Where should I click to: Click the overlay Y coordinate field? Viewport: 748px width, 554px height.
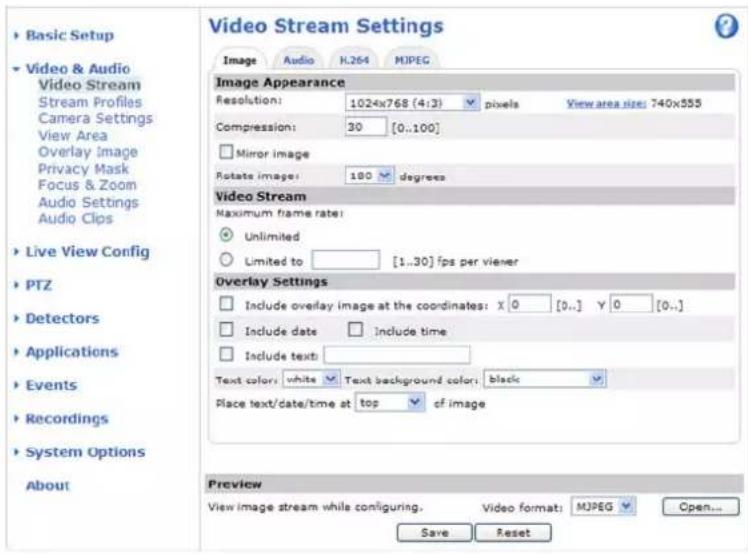click(631, 304)
